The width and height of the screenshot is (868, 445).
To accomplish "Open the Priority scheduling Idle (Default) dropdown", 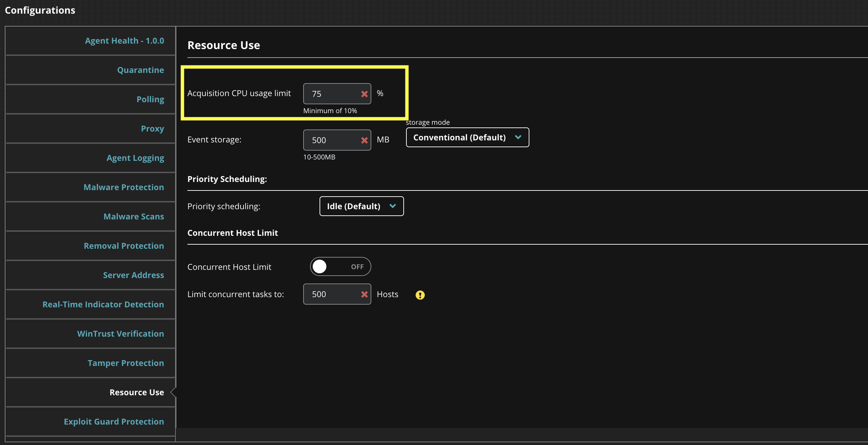I will coord(361,206).
